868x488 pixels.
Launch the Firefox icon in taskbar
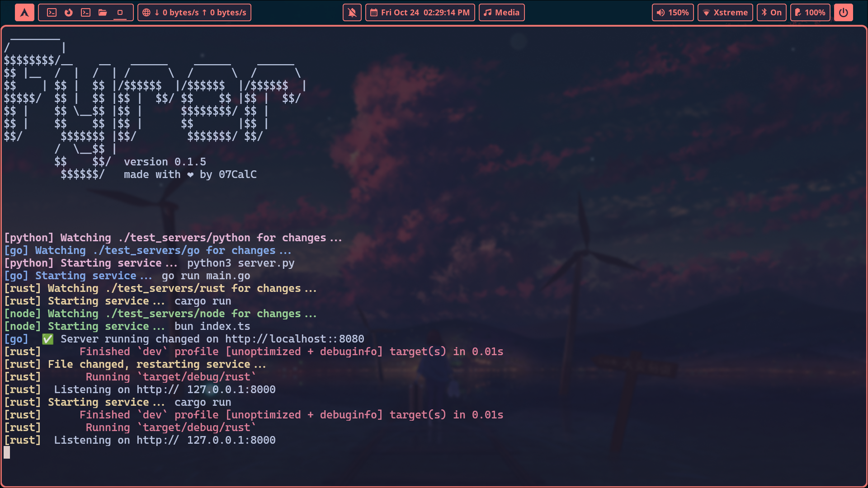click(x=69, y=13)
